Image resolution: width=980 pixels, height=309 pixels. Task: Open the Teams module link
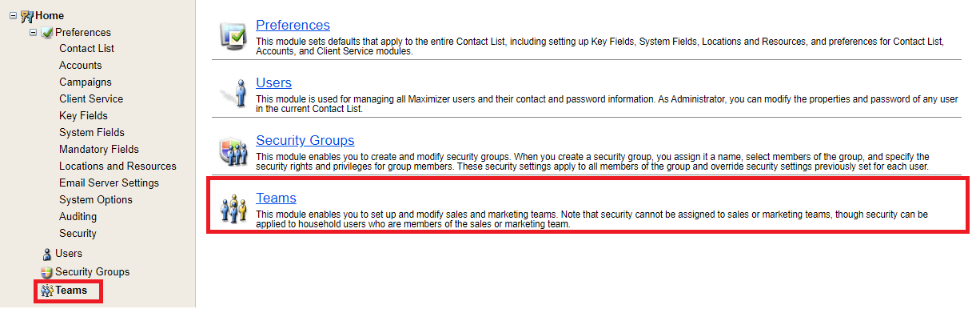[276, 198]
